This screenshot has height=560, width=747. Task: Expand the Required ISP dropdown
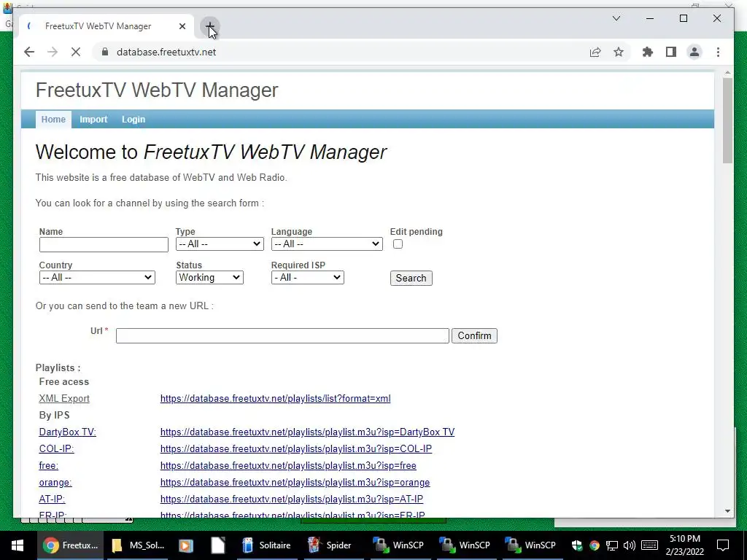click(x=308, y=277)
